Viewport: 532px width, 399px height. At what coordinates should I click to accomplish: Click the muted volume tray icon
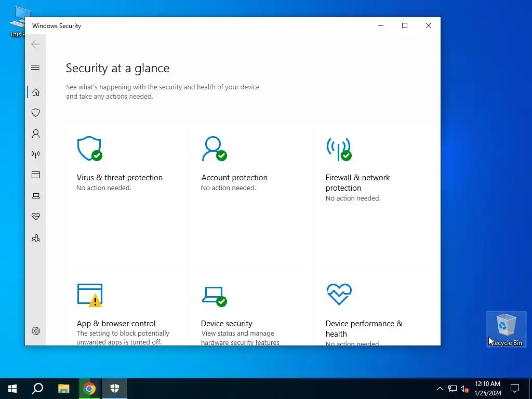pos(464,389)
